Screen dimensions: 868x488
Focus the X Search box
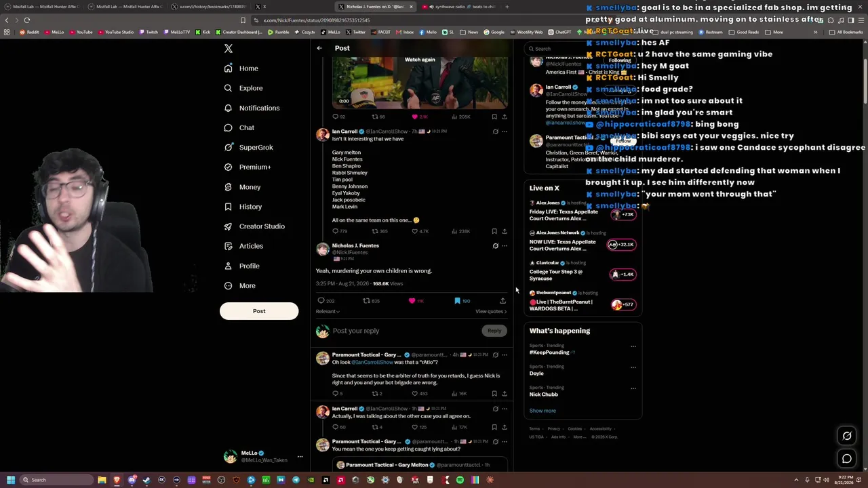583,49
